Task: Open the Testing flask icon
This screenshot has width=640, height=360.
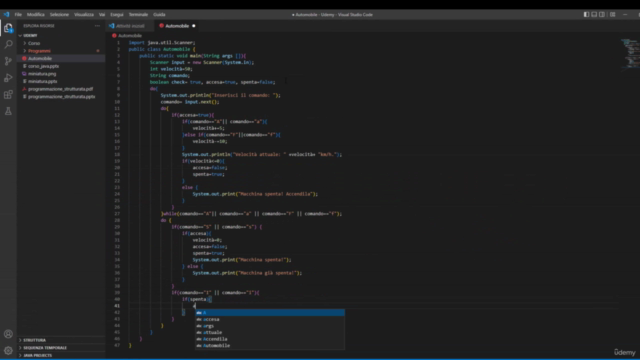Action: click(8, 111)
